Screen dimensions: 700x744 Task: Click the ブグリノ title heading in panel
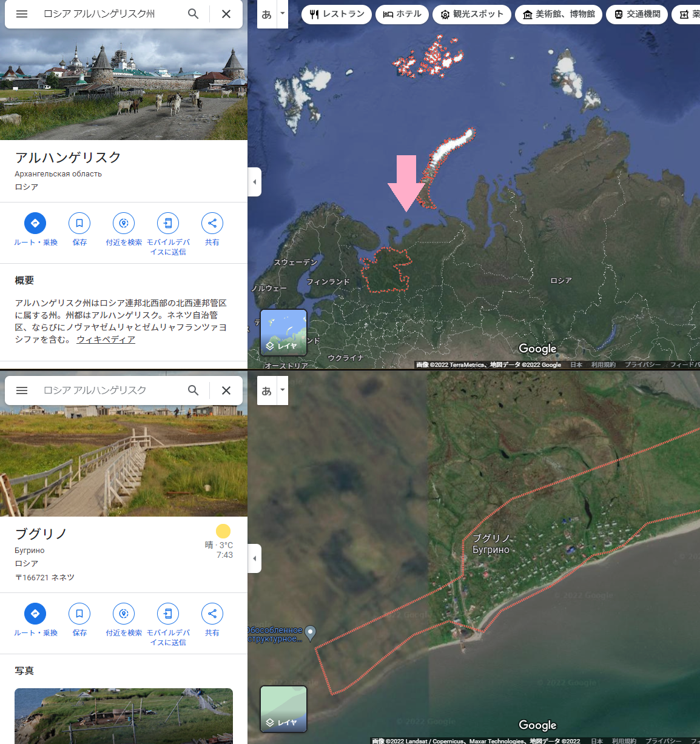(41, 534)
